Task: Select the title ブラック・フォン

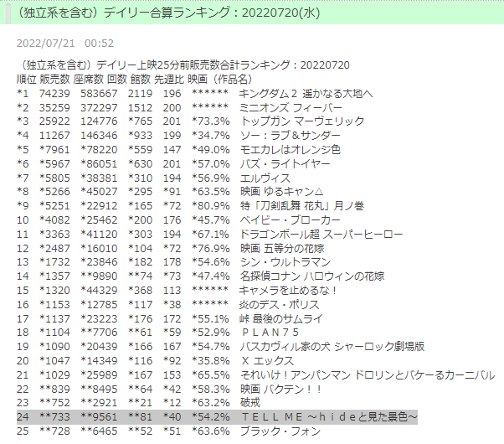Action: (280, 431)
